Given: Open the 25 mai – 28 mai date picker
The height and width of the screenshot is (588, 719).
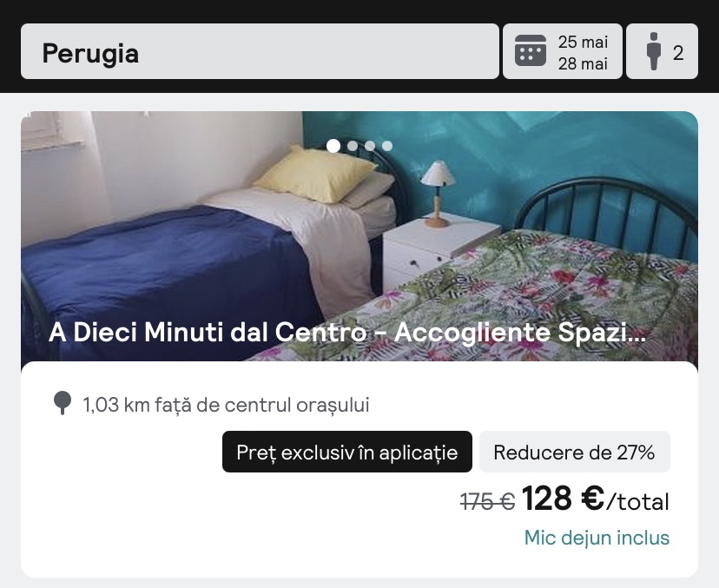Looking at the screenshot, I should click(563, 51).
